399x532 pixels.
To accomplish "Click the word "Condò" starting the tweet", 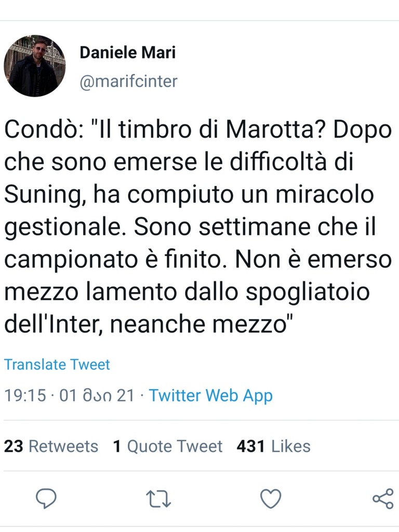I will (39, 130).
